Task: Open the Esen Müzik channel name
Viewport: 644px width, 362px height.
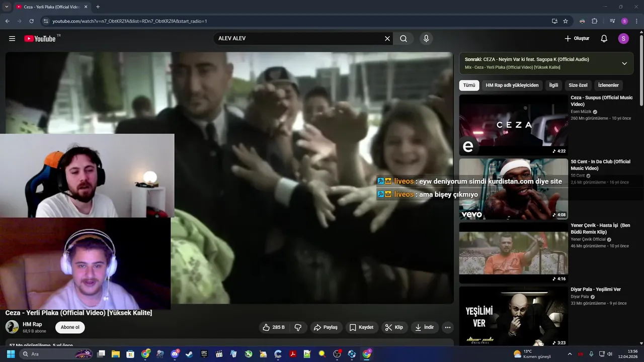Action: tap(581, 112)
